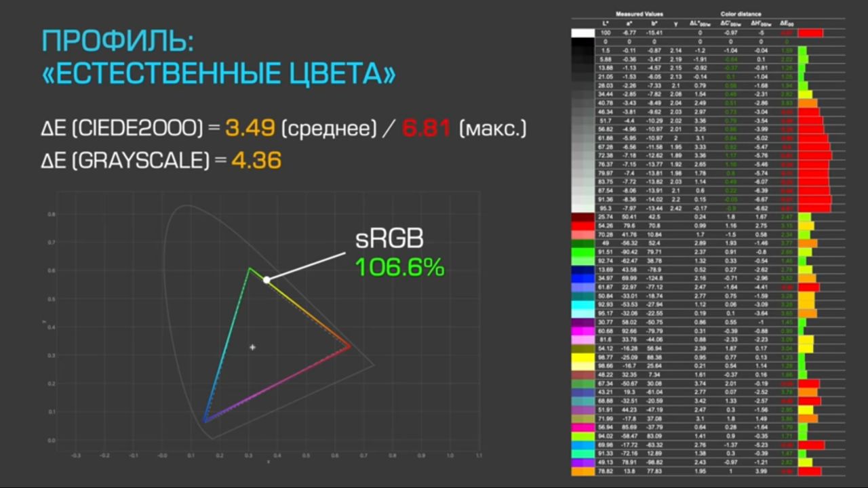Click the ΔE00 column header
Image resolution: width=868 pixels, height=488 pixels.
787,23
